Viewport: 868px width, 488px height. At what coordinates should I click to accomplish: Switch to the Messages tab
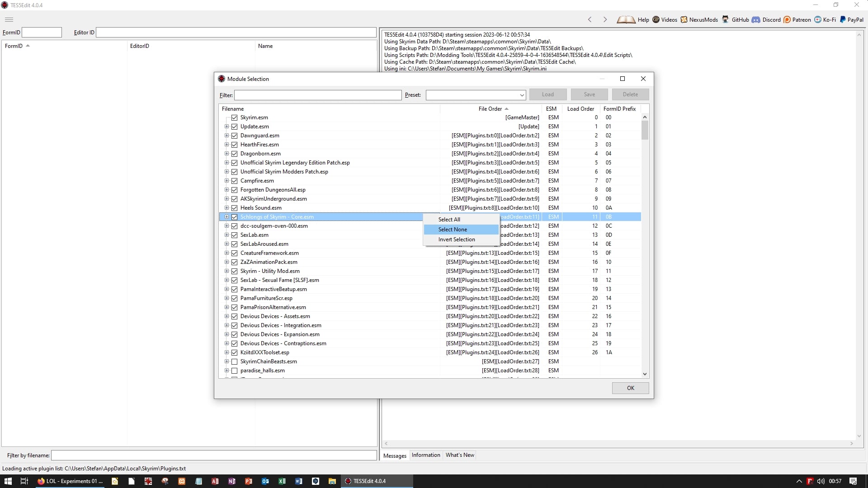tap(395, 455)
